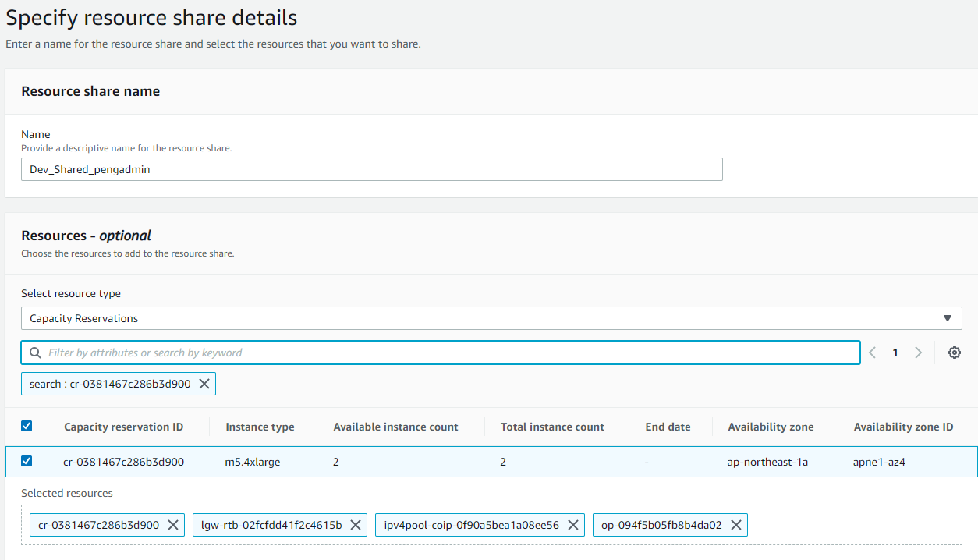Select the cr-0381467c286b3d900 table row entry
This screenshot has height=560, width=978.
pyautogui.click(x=125, y=460)
